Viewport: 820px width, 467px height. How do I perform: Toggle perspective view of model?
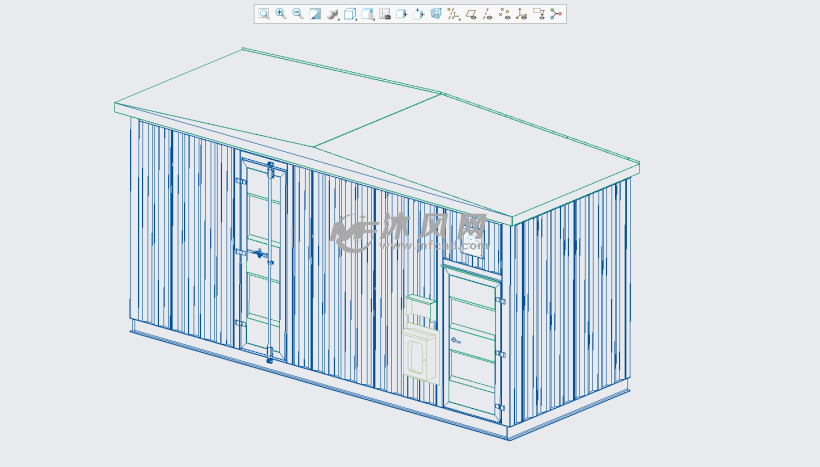(436, 14)
